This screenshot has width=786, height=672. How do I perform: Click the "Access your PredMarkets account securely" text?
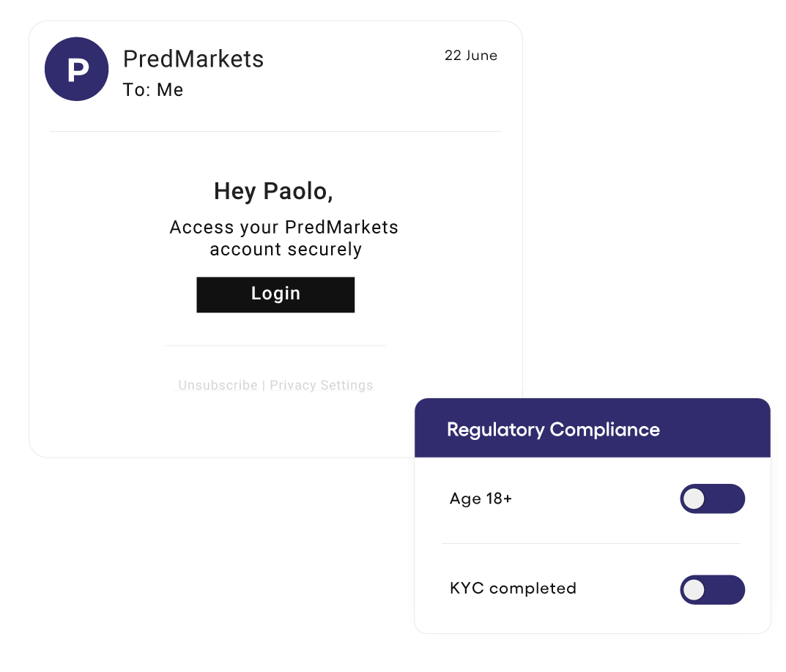coord(284,238)
